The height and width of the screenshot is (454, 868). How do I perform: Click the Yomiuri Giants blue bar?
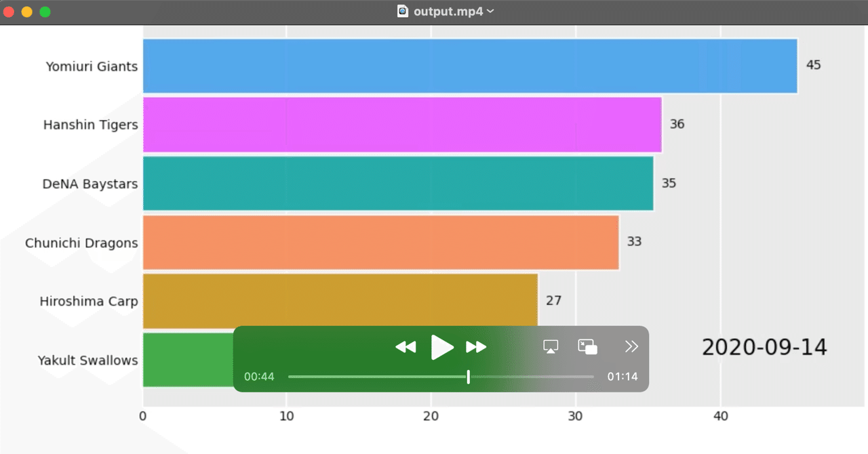(x=468, y=65)
